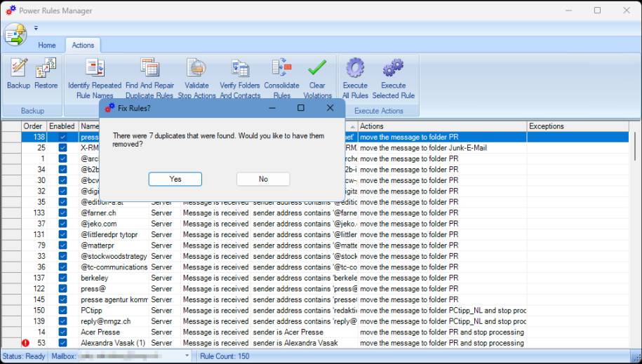
Task: Toggle Enabled checkbox for rule order 25
Action: point(62,148)
